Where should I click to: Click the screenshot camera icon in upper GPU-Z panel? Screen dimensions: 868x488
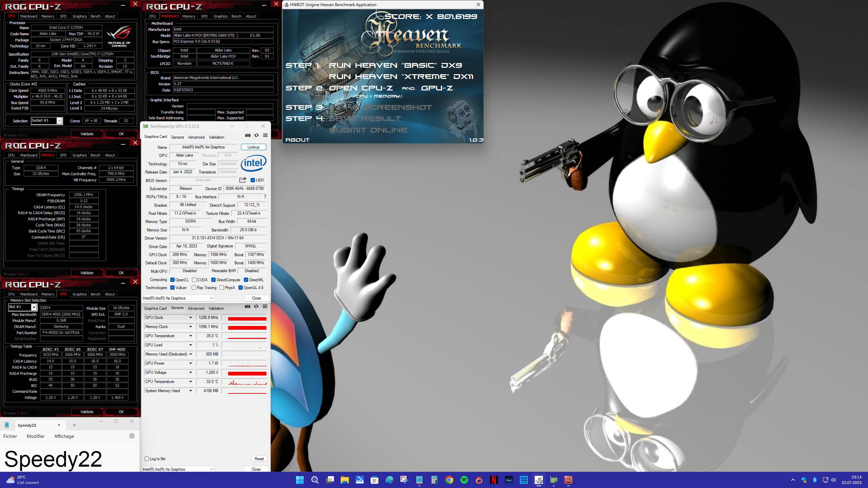(x=248, y=135)
